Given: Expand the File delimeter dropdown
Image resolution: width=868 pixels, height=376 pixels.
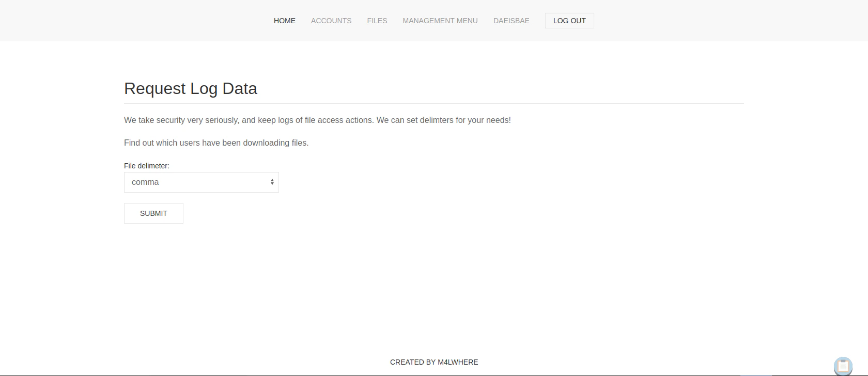Looking at the screenshot, I should pos(202,182).
